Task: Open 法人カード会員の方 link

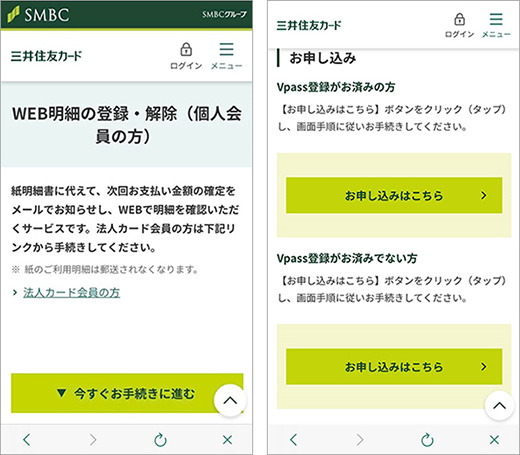Action: pyautogui.click(x=71, y=293)
